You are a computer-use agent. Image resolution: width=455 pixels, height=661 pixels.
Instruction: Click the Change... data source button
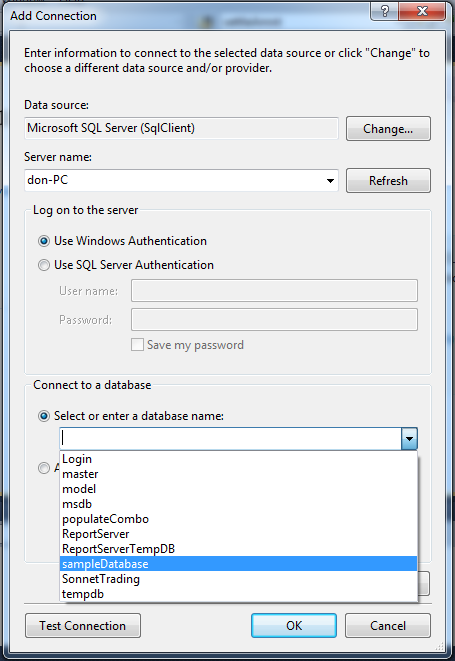point(388,129)
